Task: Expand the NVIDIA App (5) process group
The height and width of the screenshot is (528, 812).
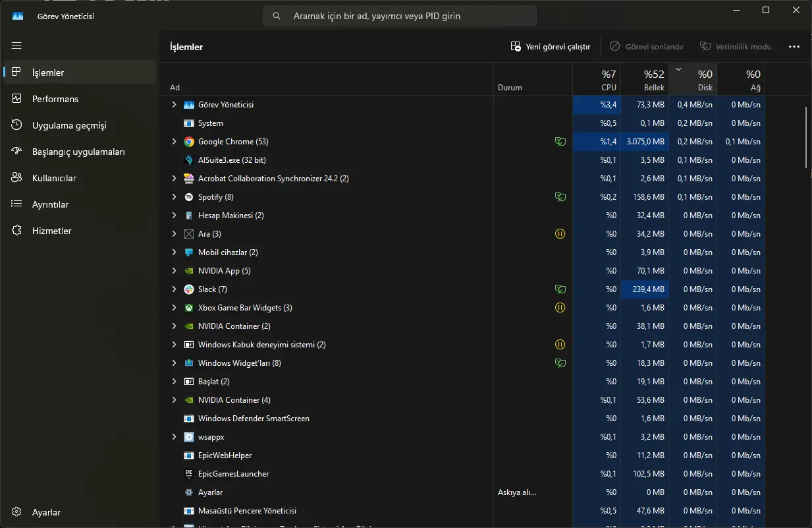Action: [174, 271]
